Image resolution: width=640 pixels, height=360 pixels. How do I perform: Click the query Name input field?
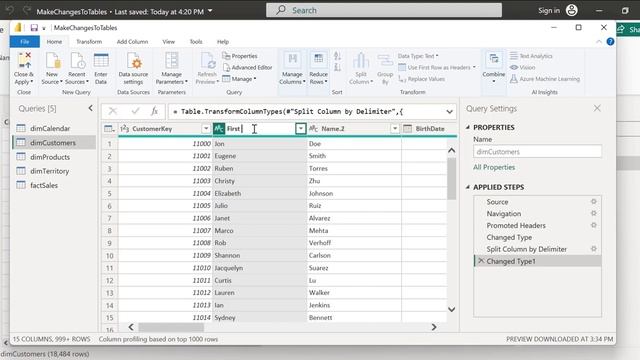[537, 152]
